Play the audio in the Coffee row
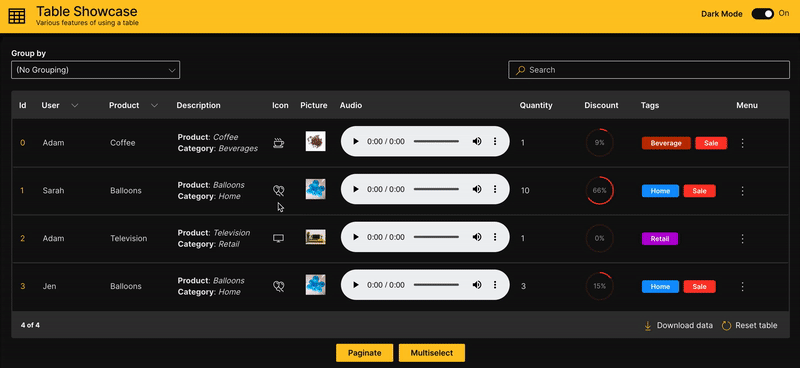This screenshot has width=800, height=368. click(356, 141)
